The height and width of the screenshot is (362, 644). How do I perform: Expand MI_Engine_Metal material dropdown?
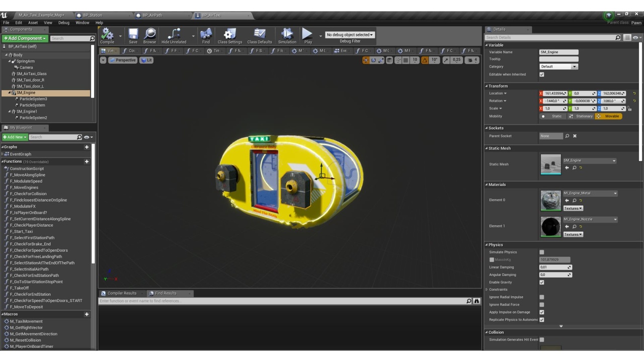click(590, 193)
